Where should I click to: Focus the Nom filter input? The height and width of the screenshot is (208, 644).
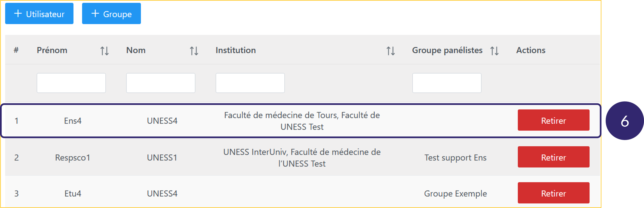point(161,83)
